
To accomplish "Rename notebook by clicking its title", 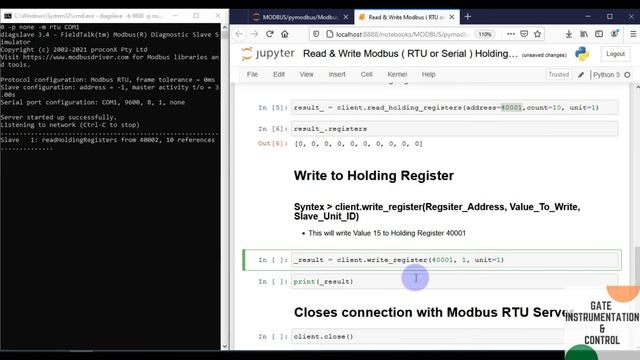I will 410,53.
